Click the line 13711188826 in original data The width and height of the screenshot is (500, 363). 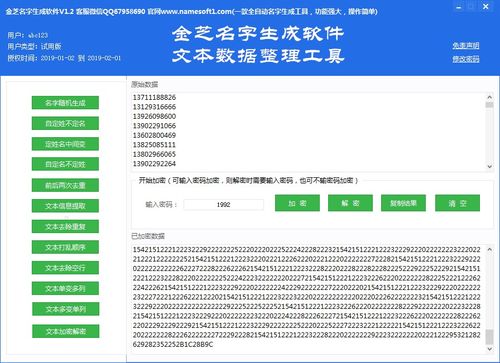click(154, 97)
